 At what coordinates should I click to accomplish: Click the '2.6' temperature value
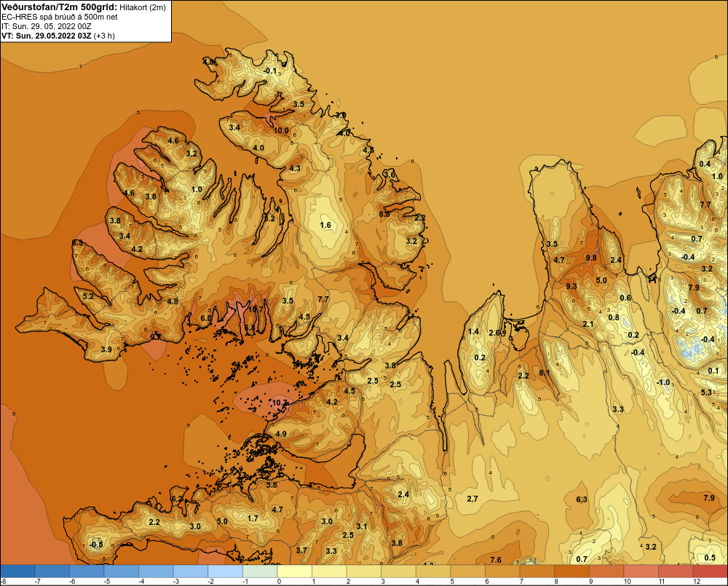pyautogui.click(x=494, y=333)
